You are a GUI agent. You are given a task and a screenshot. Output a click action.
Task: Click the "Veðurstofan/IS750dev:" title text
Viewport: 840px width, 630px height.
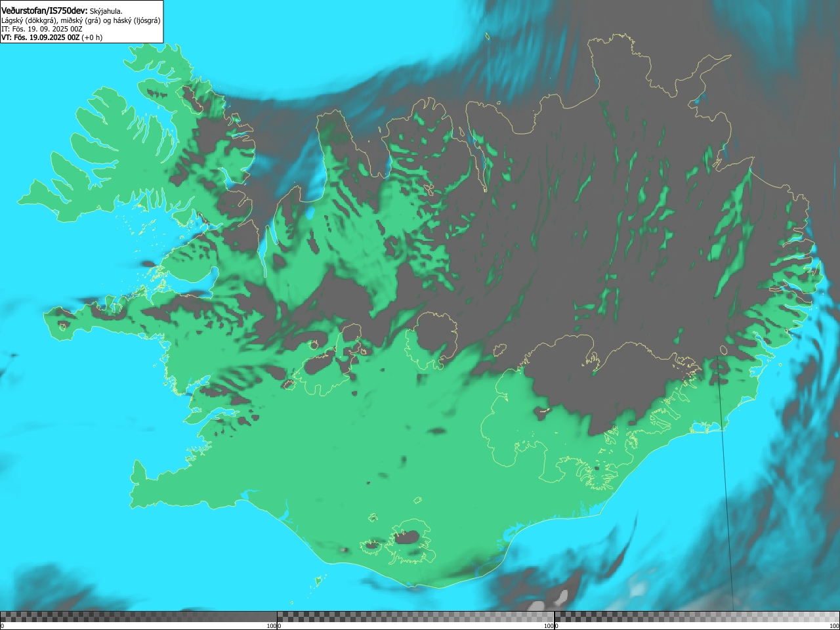45,11
